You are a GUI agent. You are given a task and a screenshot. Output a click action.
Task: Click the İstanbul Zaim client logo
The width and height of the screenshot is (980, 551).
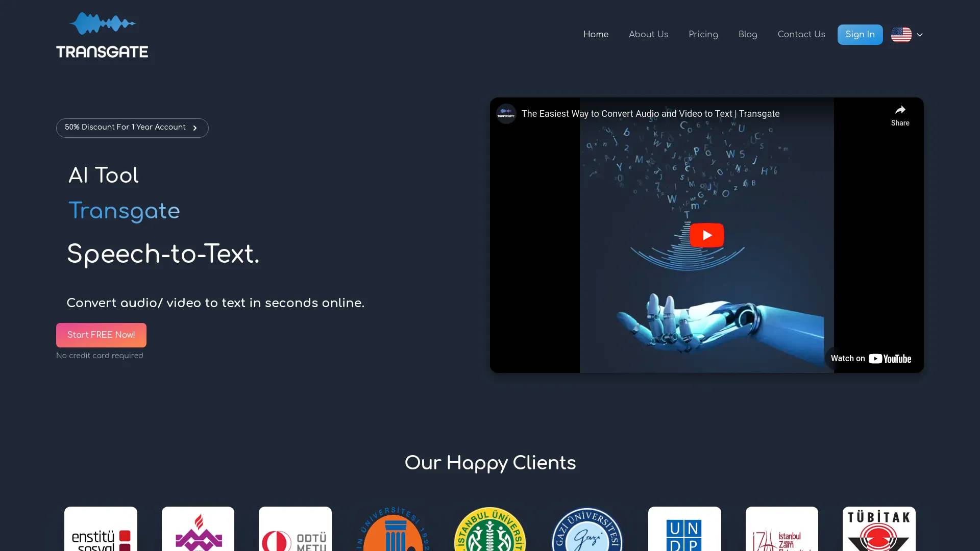pyautogui.click(x=781, y=529)
